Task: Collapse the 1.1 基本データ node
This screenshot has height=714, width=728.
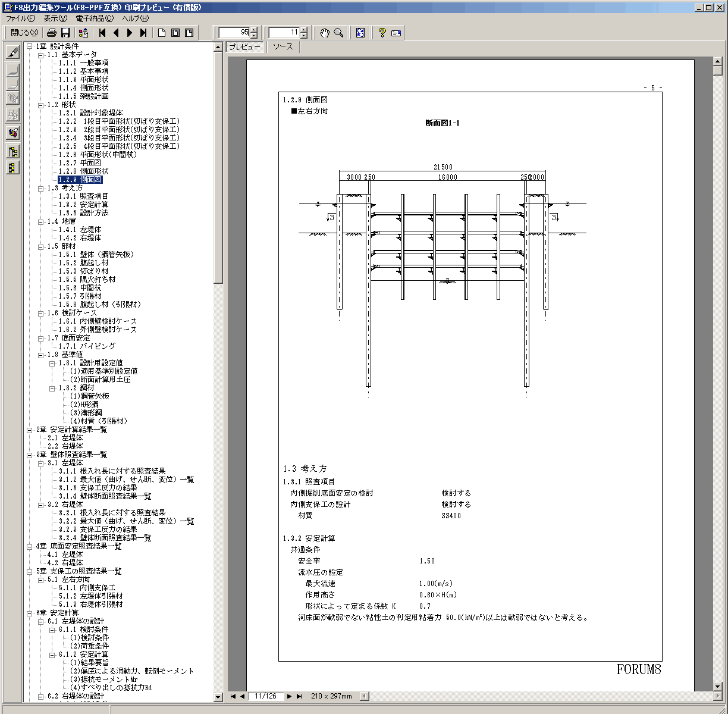Action: pos(41,54)
